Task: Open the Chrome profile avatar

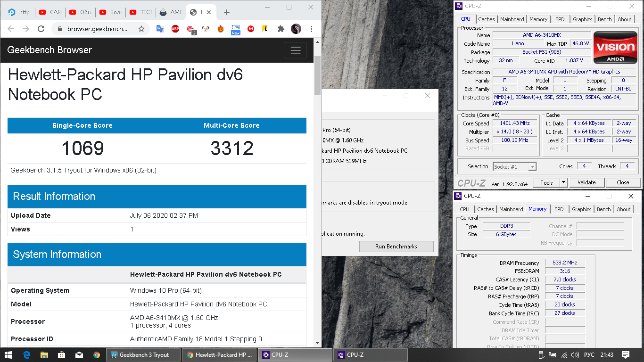Action: 296,29
